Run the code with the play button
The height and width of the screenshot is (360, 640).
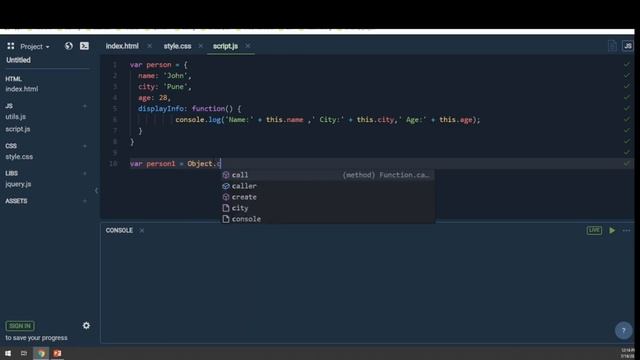pyautogui.click(x=612, y=231)
